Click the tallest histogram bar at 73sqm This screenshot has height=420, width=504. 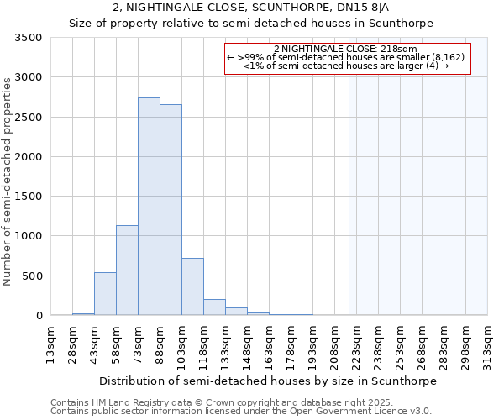[149, 207]
